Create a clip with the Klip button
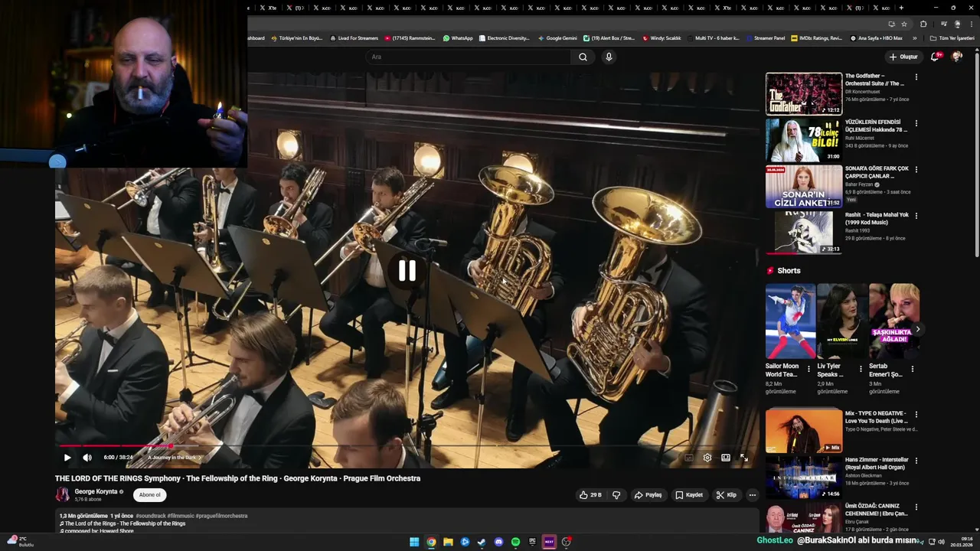Image resolution: width=980 pixels, height=551 pixels. pyautogui.click(x=727, y=495)
